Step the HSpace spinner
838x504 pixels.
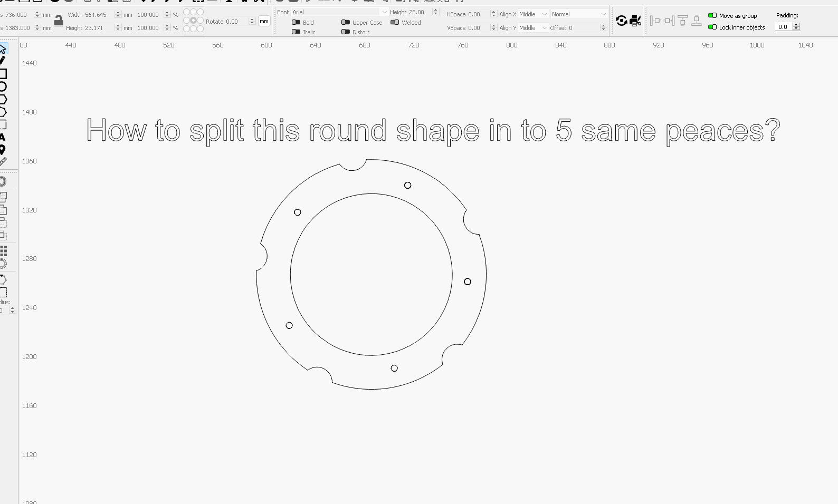pos(493,14)
